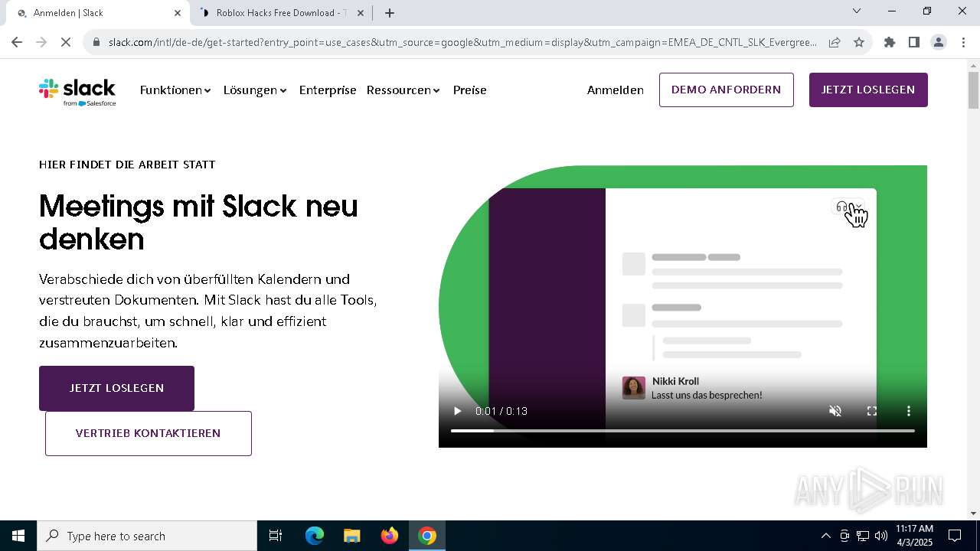Click Chrome icon on taskbar
The height and width of the screenshot is (551, 980).
tap(427, 536)
